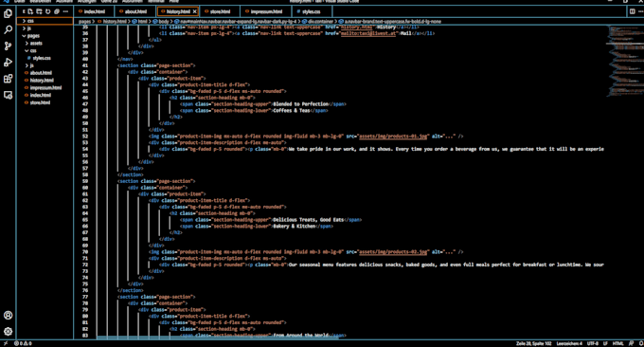Switch to the store.html tab

pyautogui.click(x=220, y=11)
